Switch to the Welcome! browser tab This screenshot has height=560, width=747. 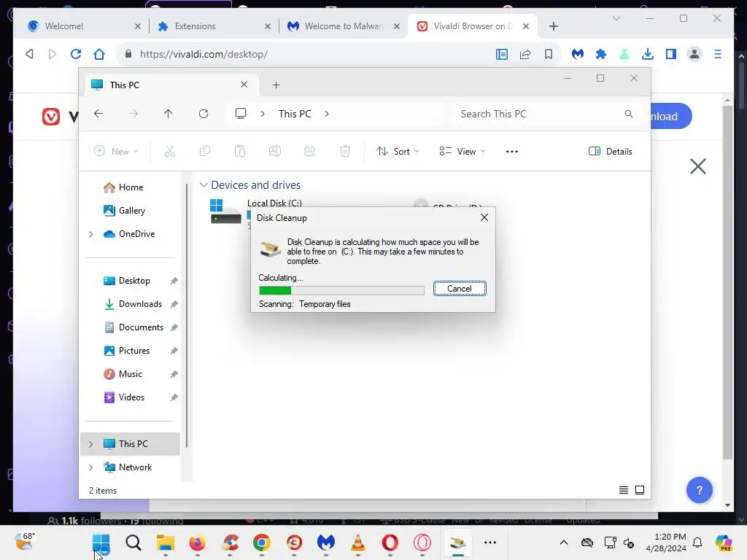click(85, 26)
